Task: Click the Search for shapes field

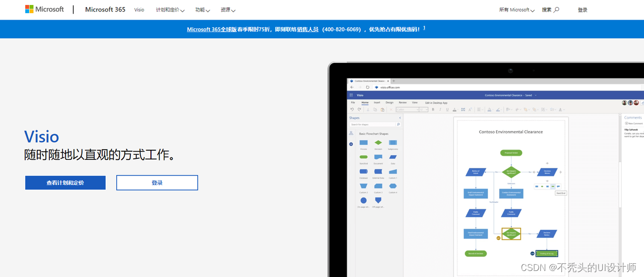Action: click(x=373, y=124)
